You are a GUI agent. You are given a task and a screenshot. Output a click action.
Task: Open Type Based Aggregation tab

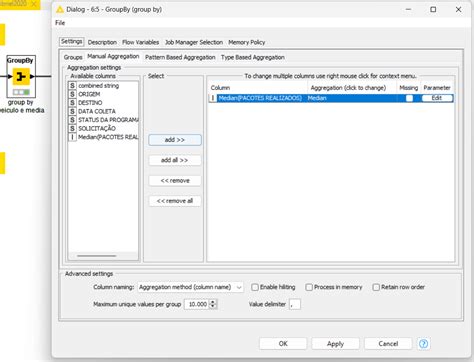coord(253,57)
